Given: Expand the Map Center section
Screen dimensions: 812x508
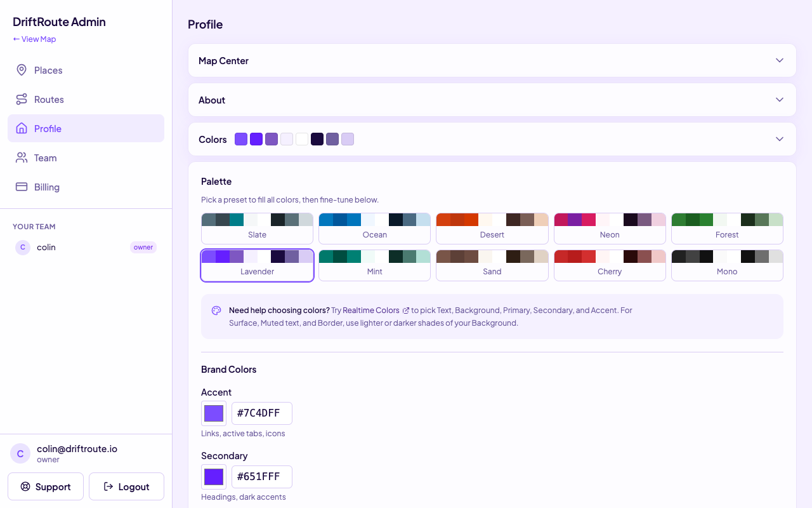Looking at the screenshot, I should 492,60.
